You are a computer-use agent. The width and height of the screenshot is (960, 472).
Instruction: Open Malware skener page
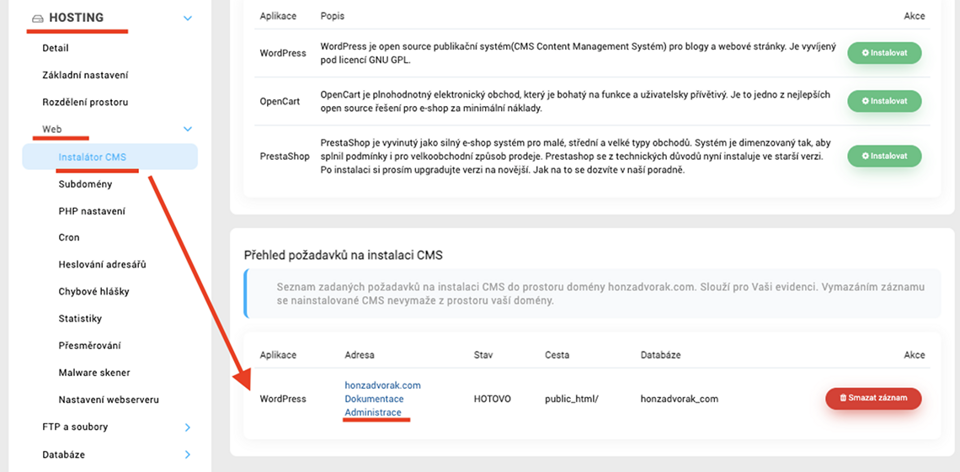click(94, 372)
